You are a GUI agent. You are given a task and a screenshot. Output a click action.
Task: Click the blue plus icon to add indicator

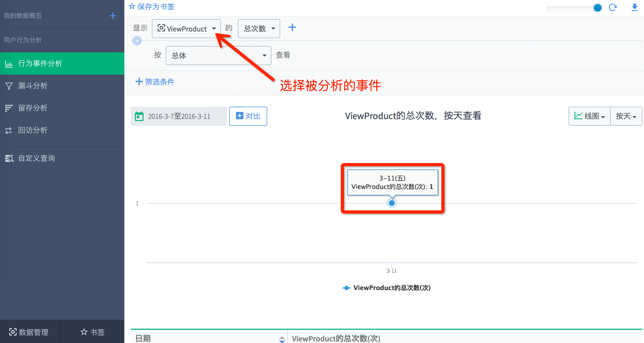coord(292,27)
